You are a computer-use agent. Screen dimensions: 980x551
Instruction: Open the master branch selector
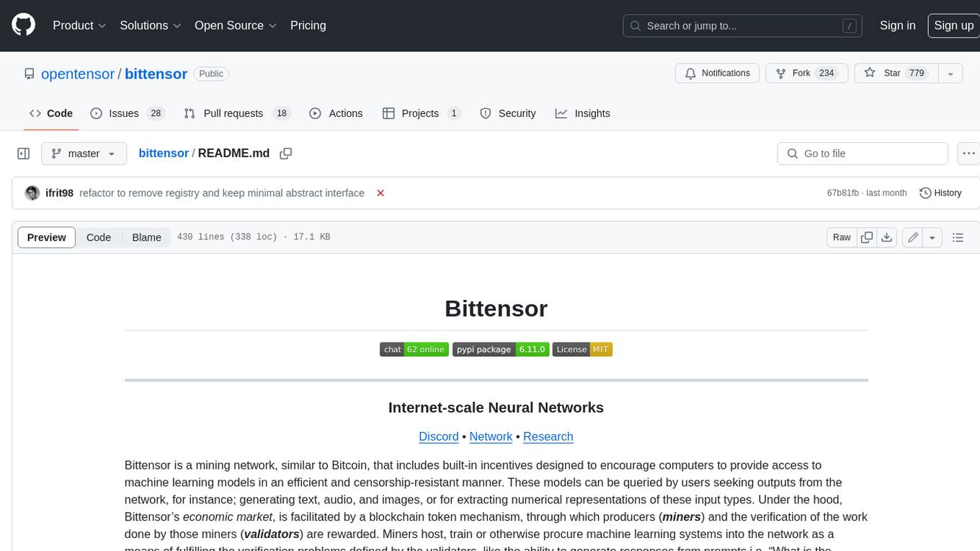(84, 154)
